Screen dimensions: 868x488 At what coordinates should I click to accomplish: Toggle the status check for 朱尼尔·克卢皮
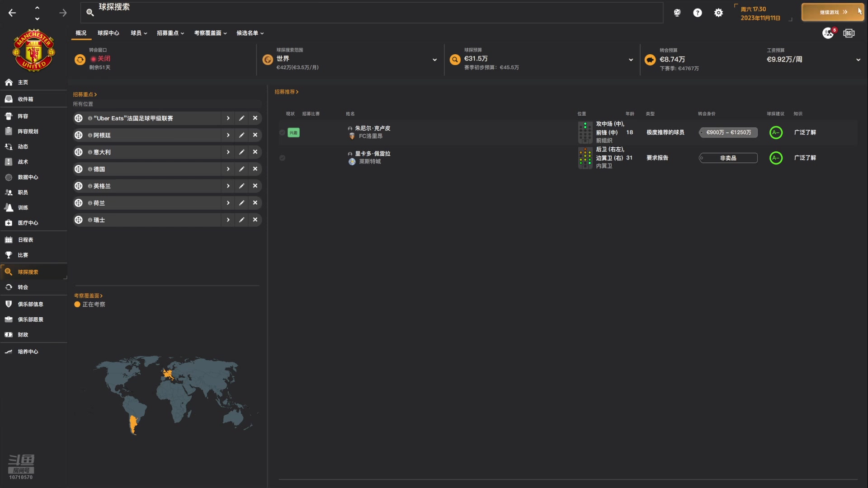coord(282,132)
